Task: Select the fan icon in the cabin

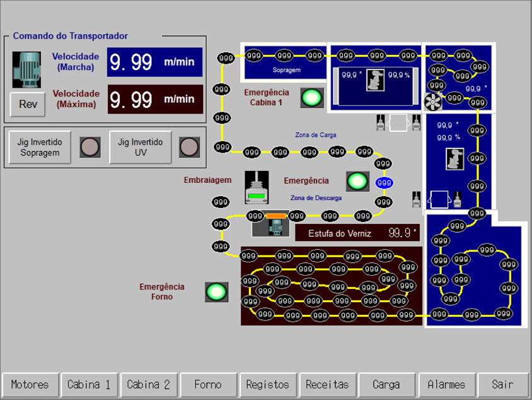Action: (434, 102)
